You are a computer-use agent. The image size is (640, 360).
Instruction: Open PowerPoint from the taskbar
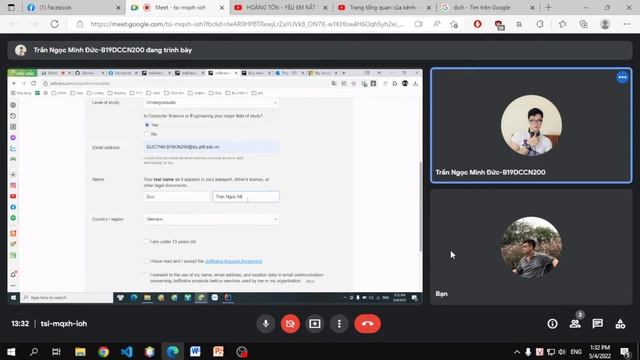[218, 351]
